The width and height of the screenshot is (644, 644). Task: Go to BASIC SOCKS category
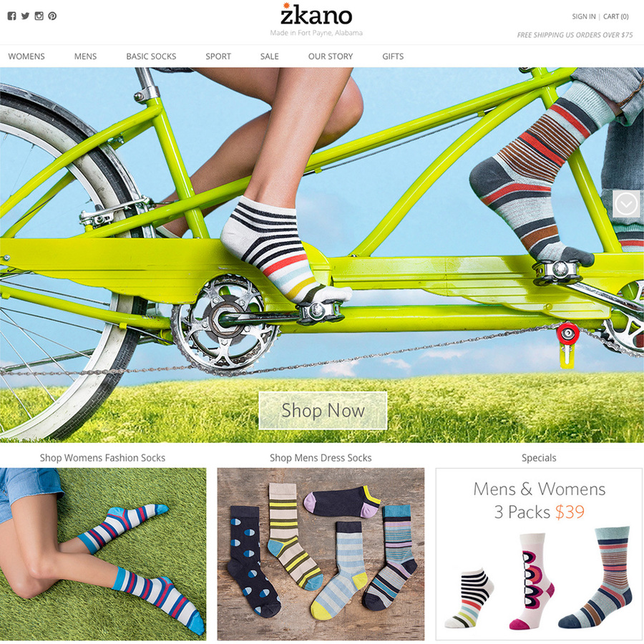pyautogui.click(x=151, y=57)
